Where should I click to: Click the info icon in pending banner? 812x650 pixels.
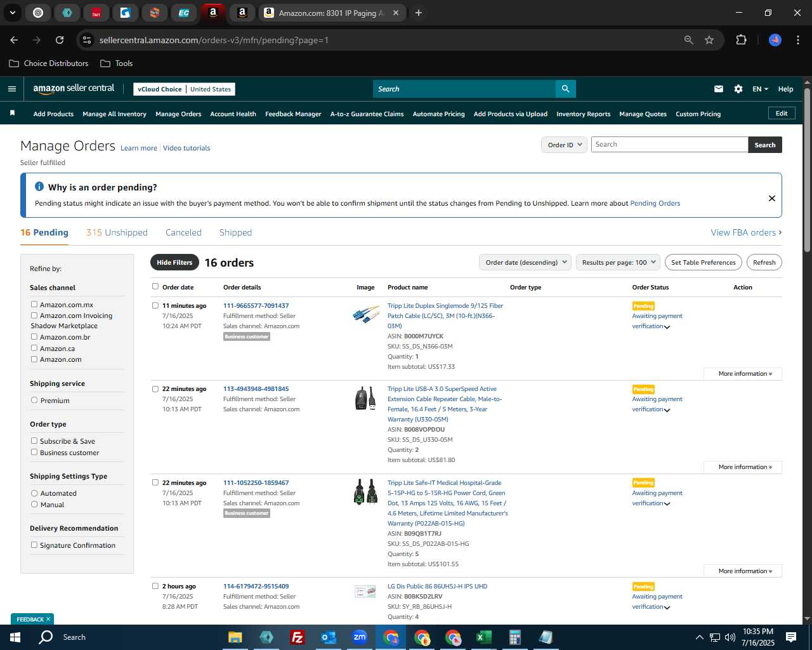tap(39, 187)
